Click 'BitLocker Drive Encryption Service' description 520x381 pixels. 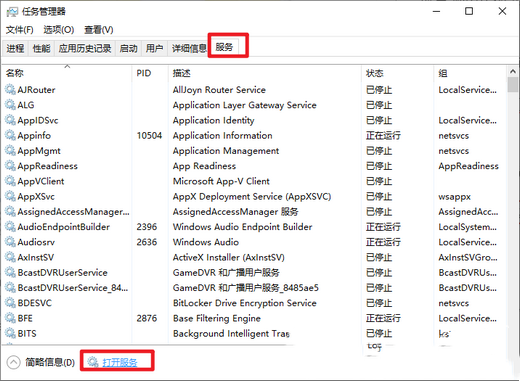coord(245,303)
